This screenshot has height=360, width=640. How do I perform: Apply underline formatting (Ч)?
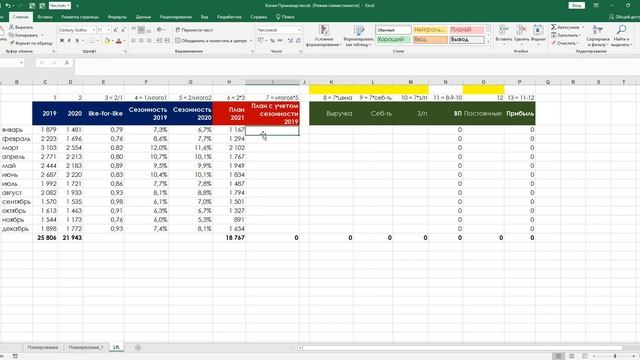[77, 41]
